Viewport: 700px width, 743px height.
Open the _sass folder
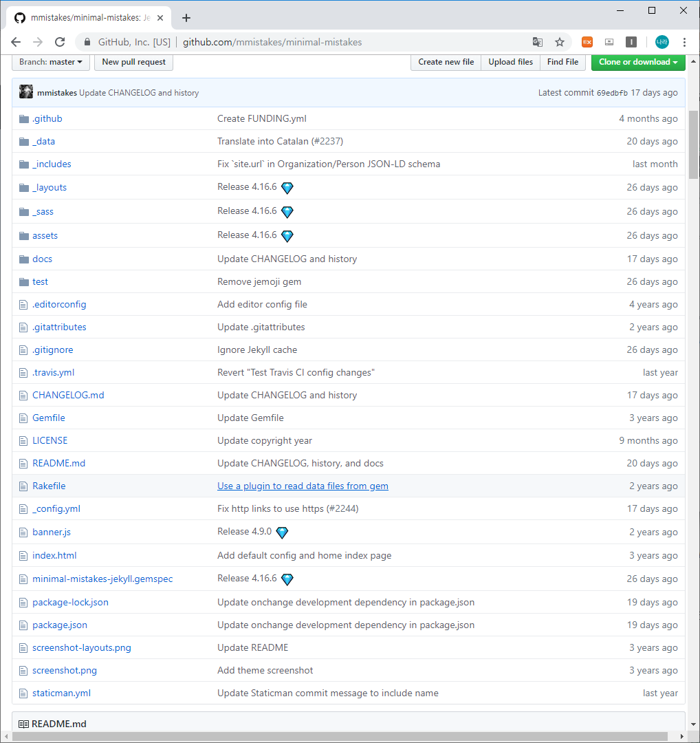pos(43,212)
